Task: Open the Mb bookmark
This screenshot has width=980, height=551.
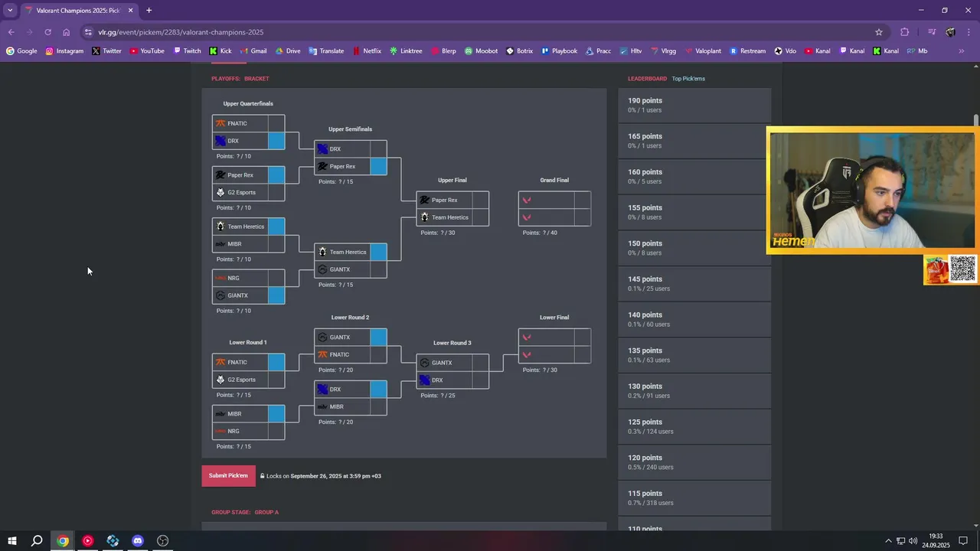Action: click(x=917, y=51)
